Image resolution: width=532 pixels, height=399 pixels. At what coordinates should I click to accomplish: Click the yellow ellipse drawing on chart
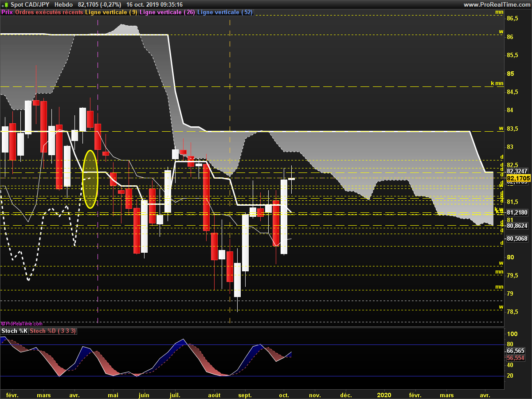pos(90,179)
